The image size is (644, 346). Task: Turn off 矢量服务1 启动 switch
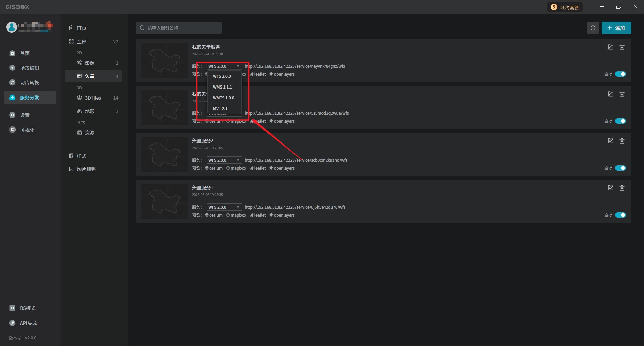click(620, 215)
